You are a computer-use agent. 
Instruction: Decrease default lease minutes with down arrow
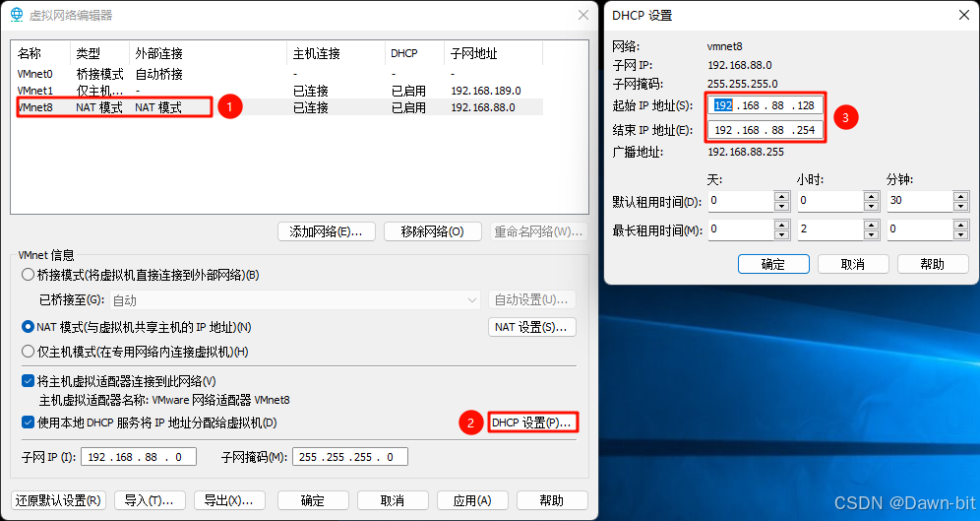[x=961, y=206]
